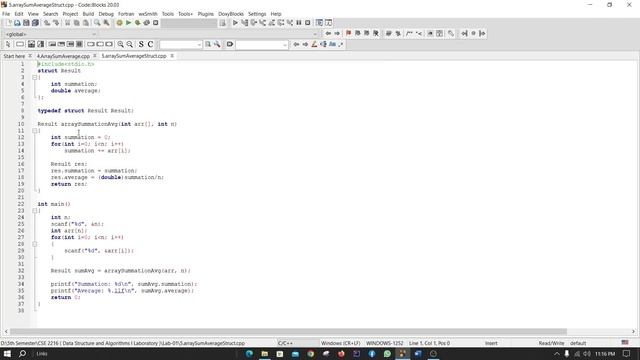Viewport: 640px width, 360px height.
Task: Click the right arrow of horizontal scrollbar
Action: (633, 331)
